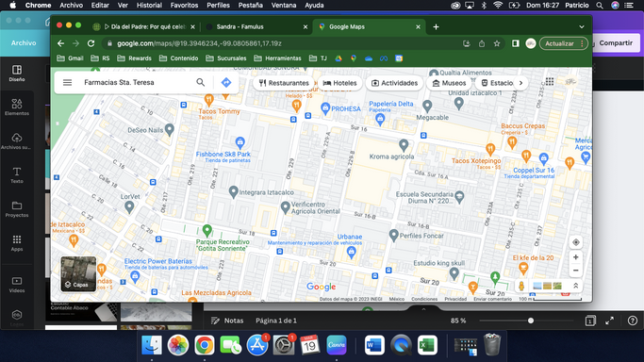Center map on your location
The image size is (644, 362).
[x=576, y=242]
